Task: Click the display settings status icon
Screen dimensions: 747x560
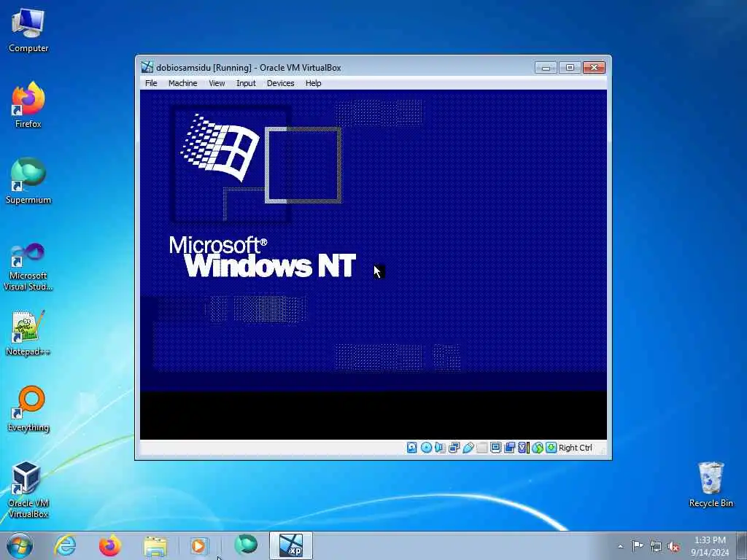Action: (x=495, y=448)
